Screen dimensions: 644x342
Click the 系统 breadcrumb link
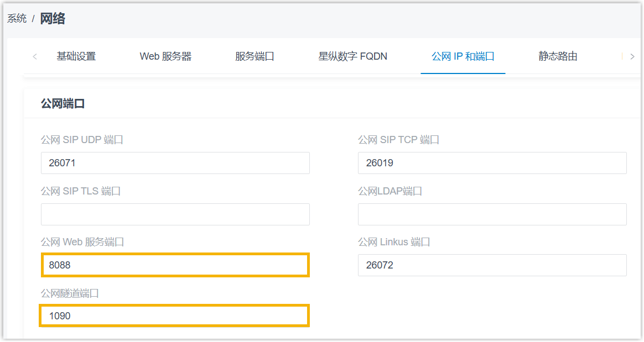point(17,19)
